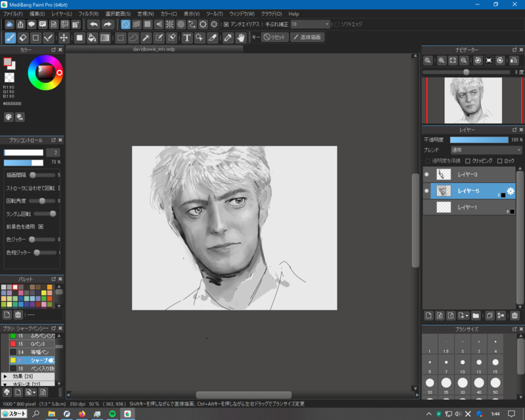The image size is (525, 420).
Task: Choose the Hand pan tool
Action: (x=241, y=37)
